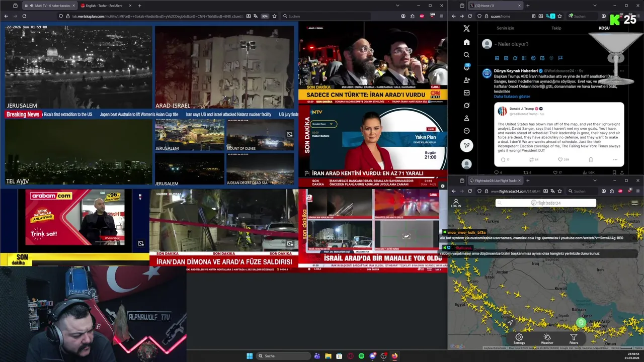Viewport: 644px width, 362px height.
Task: Schedule the post with calendar icon
Action: [542, 58]
